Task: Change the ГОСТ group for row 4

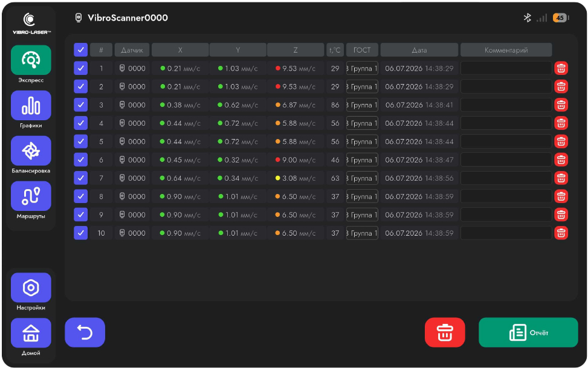Action: (362, 123)
